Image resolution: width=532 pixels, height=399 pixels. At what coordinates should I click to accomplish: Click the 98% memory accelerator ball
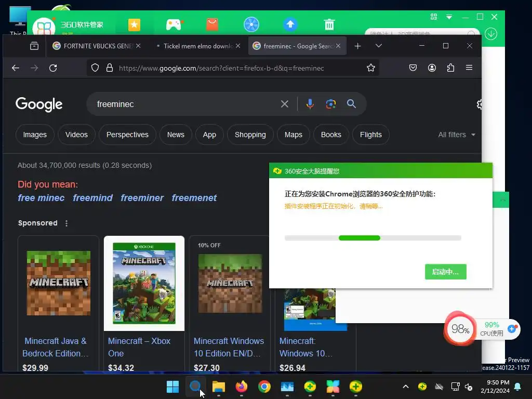(460, 328)
